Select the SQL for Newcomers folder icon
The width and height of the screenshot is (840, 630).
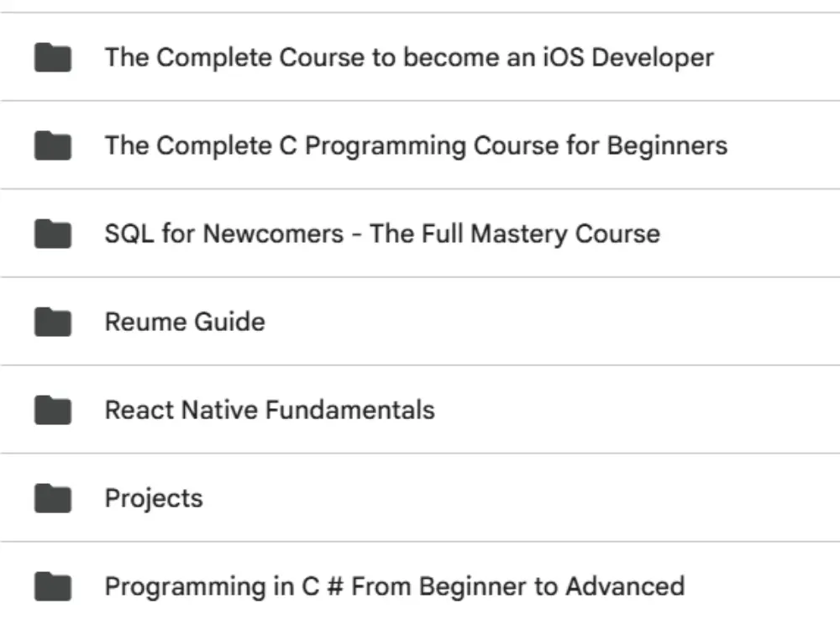coord(52,234)
